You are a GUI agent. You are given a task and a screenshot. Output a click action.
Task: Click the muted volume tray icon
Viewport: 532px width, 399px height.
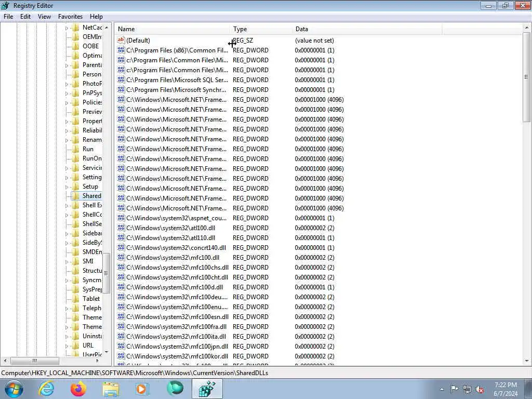[480, 389]
